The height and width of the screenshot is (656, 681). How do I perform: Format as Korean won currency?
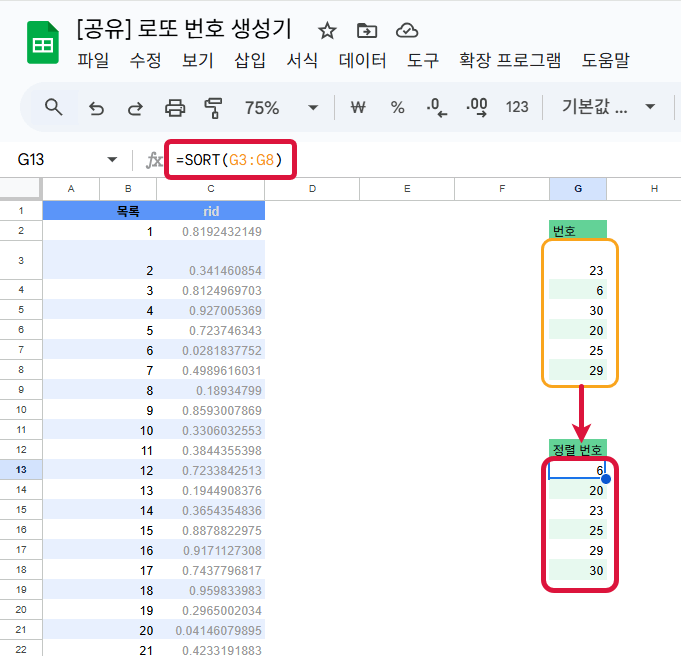[357, 107]
